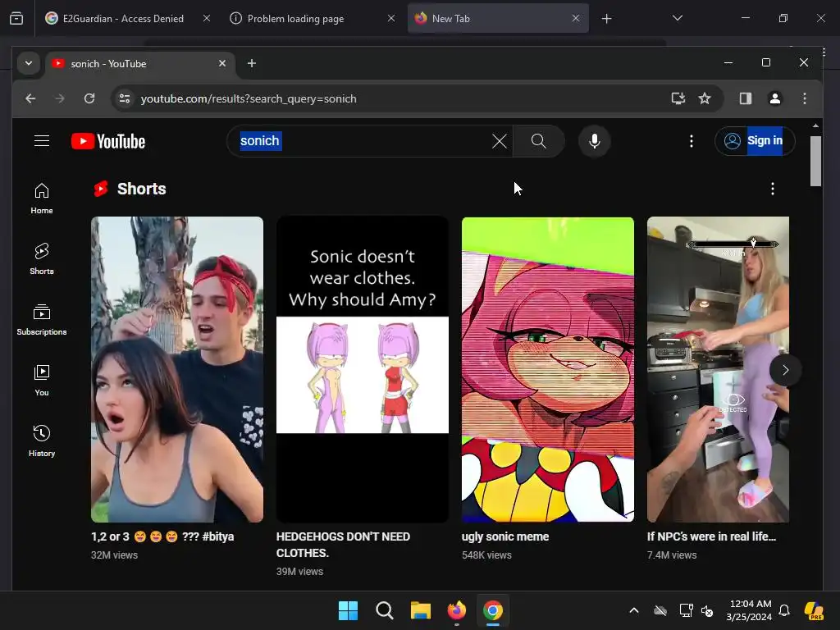The height and width of the screenshot is (630, 840).
Task: Click the Chrome back arrow
Action: tap(30, 98)
